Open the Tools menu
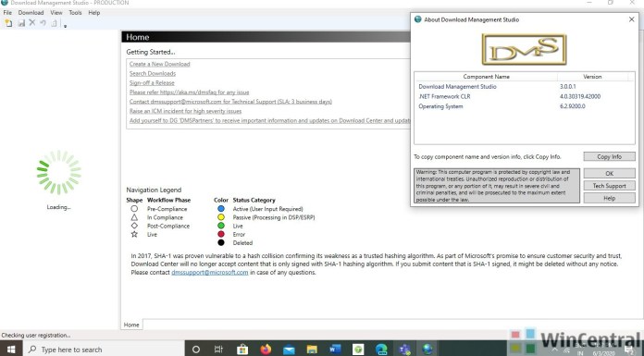This screenshot has height=356, width=644. tap(75, 13)
